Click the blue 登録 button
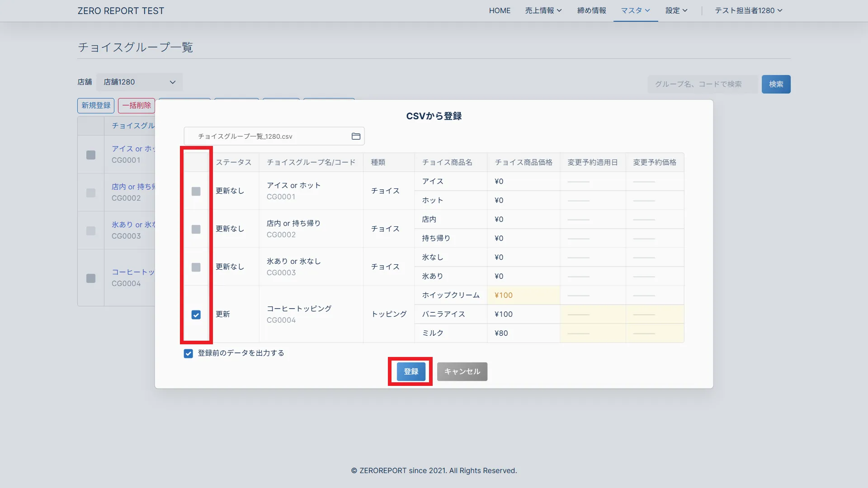 pos(410,371)
